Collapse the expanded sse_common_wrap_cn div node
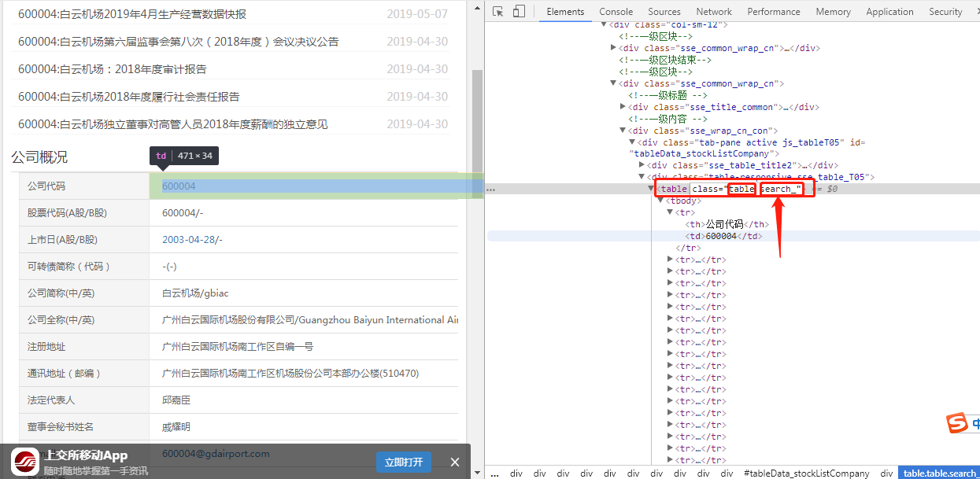The image size is (980, 479). click(613, 83)
